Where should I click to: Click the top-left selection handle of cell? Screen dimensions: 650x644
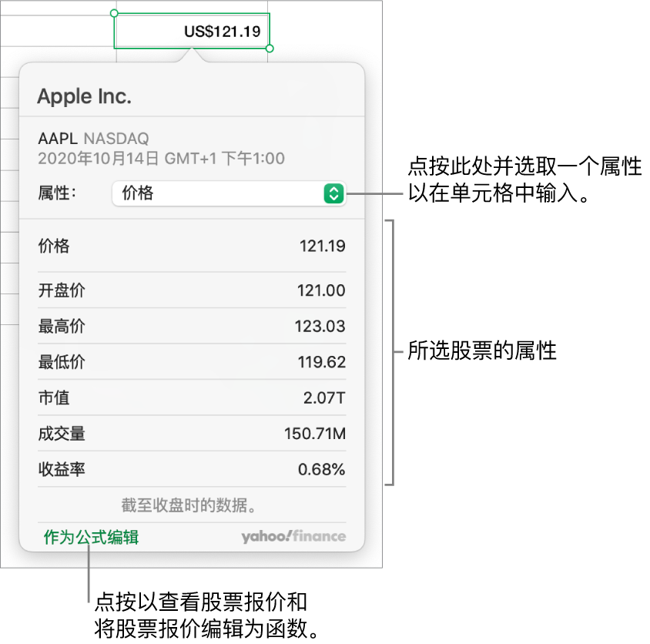click(115, 13)
